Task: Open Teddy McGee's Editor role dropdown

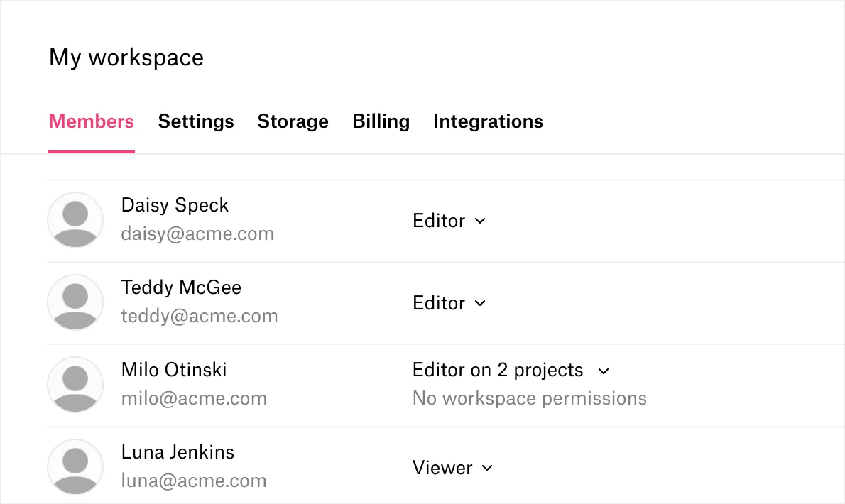Action: [x=449, y=303]
